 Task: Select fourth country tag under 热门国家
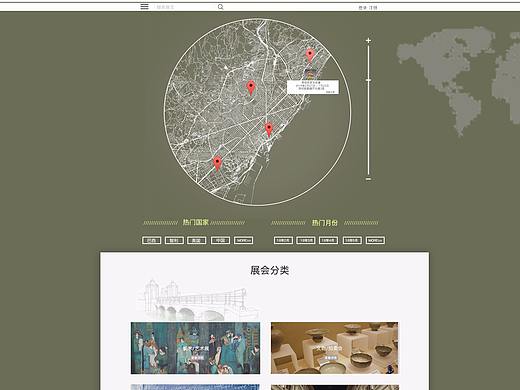220,240
